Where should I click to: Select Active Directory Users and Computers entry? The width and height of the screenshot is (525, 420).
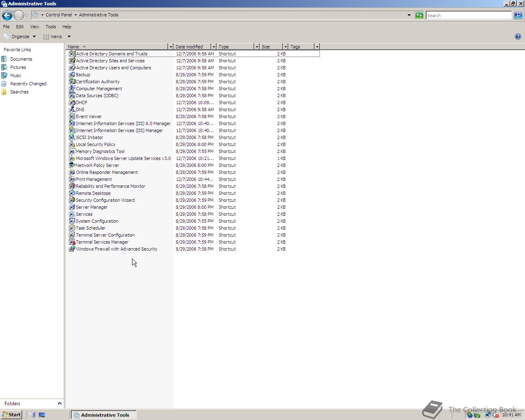point(113,68)
